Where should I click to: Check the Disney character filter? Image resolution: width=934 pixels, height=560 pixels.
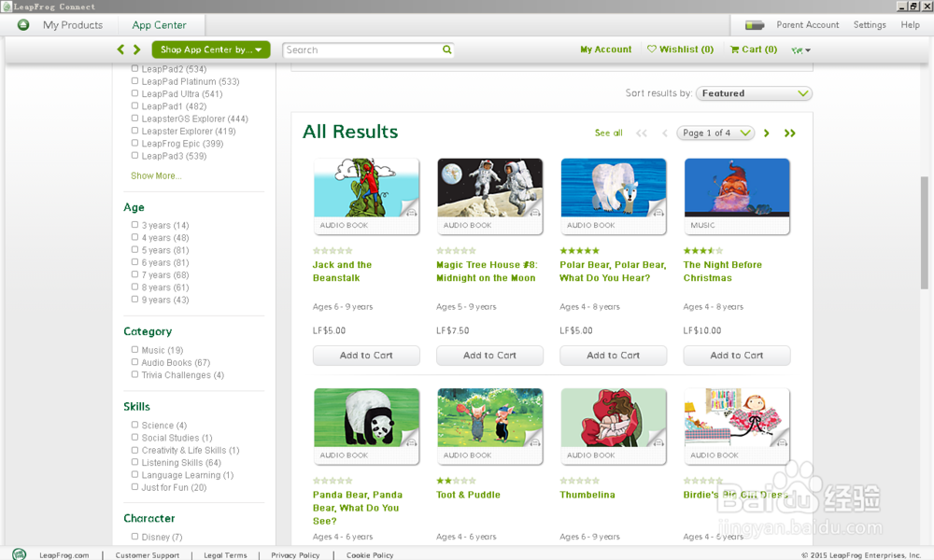[x=134, y=536]
